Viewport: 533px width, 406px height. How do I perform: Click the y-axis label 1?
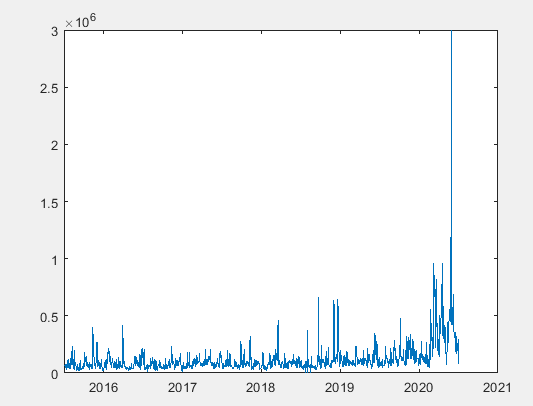pyautogui.click(x=54, y=260)
